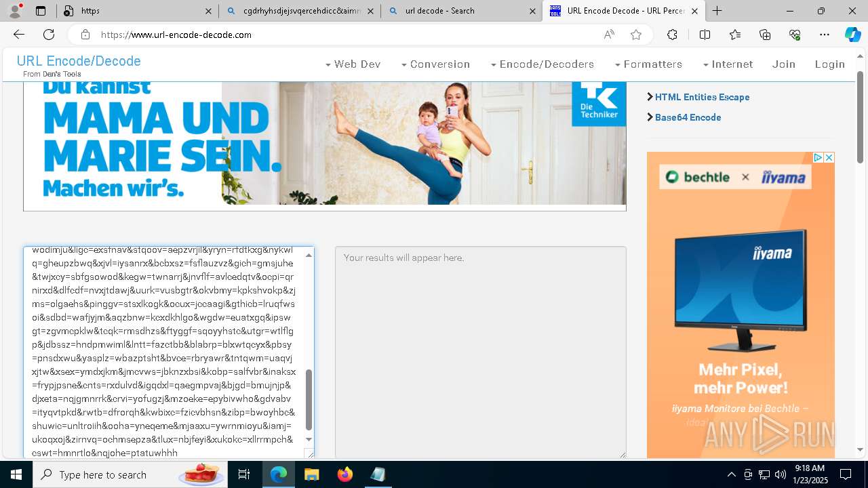Viewport: 868px width, 488px height.
Task: Open AdChoices info icon on ad
Action: coord(818,157)
